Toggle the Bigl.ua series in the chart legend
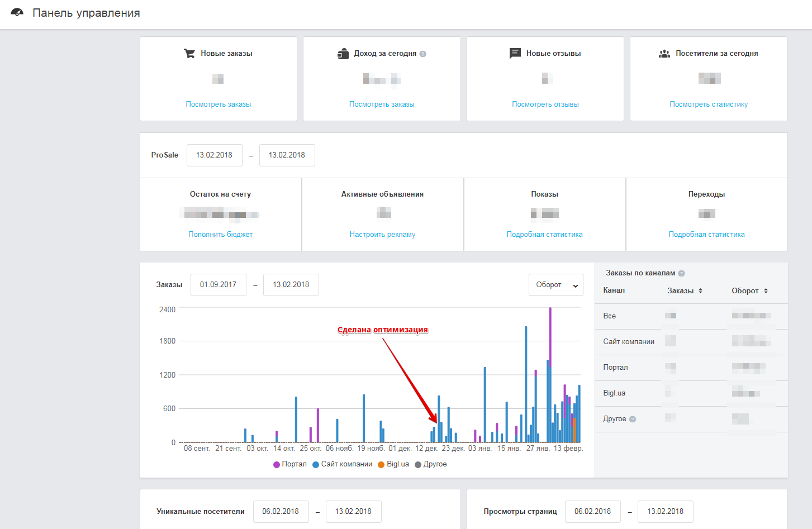Screen dimensions: 812x529 [393, 464]
